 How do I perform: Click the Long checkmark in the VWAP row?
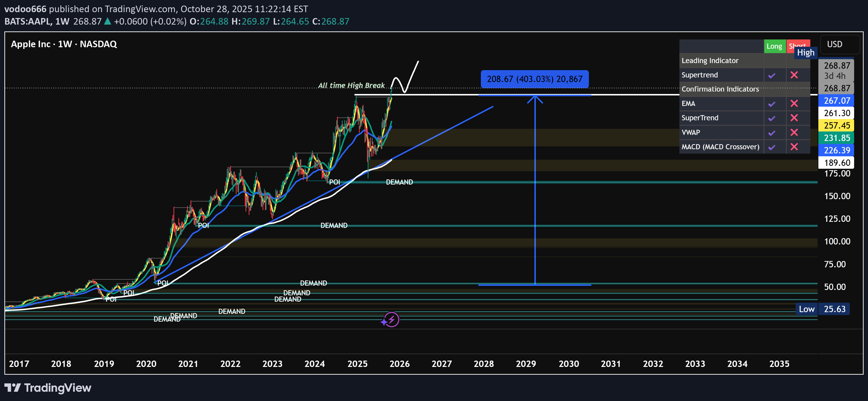pyautogui.click(x=772, y=132)
